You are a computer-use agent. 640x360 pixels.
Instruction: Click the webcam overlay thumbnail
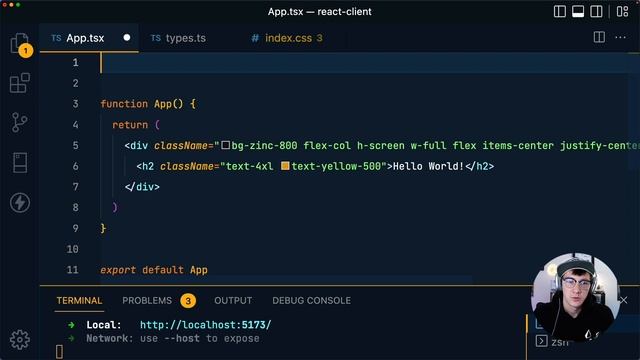576,297
